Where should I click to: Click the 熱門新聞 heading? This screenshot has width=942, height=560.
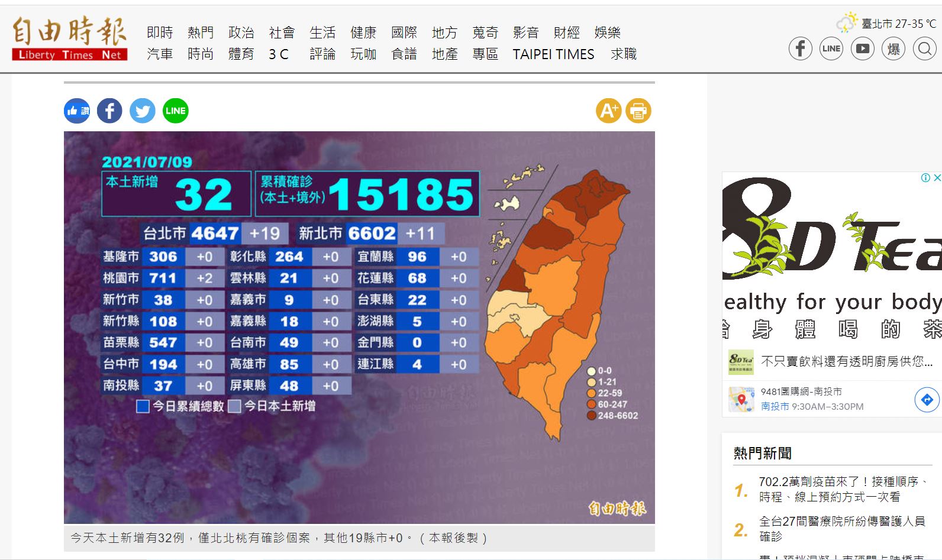pyautogui.click(x=763, y=454)
